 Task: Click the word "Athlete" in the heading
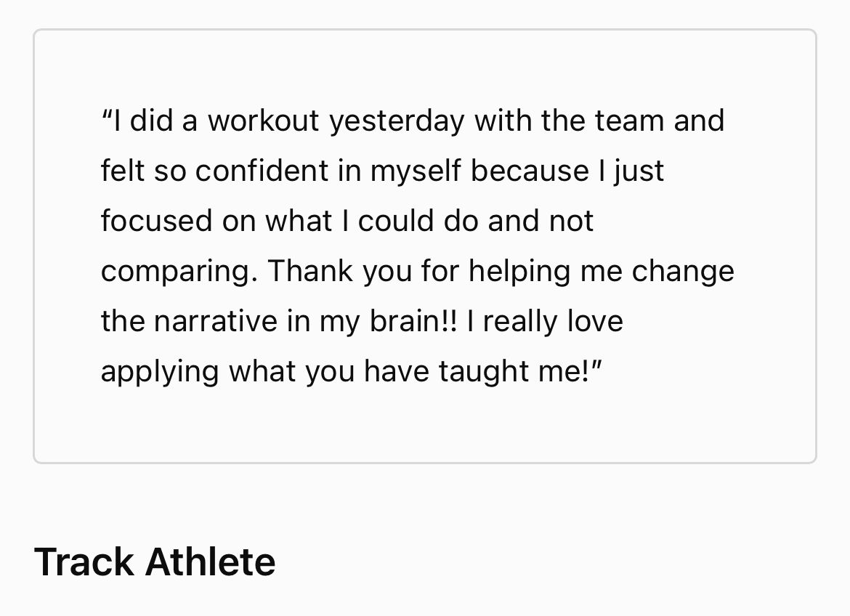(210, 562)
